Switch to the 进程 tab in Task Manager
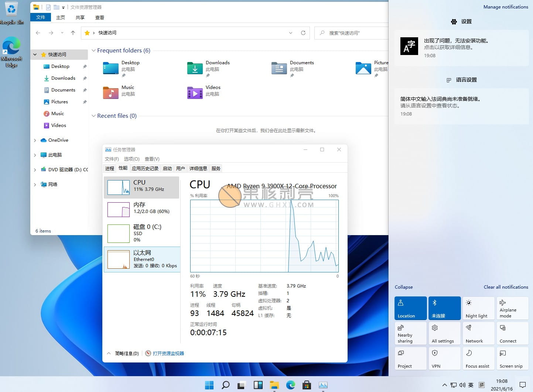 point(109,168)
